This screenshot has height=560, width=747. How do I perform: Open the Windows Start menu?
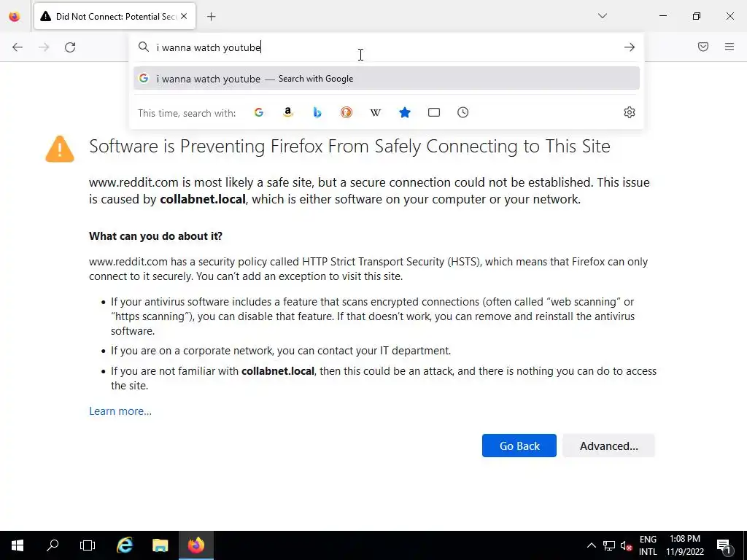(x=18, y=545)
